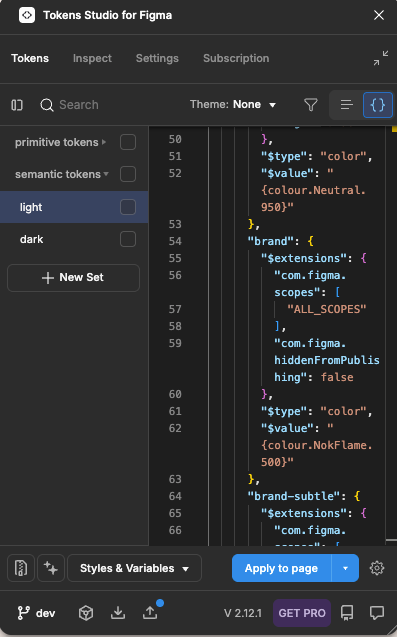Click "$extensions" key on line 65
This screenshot has height=637, width=397.
304,513
